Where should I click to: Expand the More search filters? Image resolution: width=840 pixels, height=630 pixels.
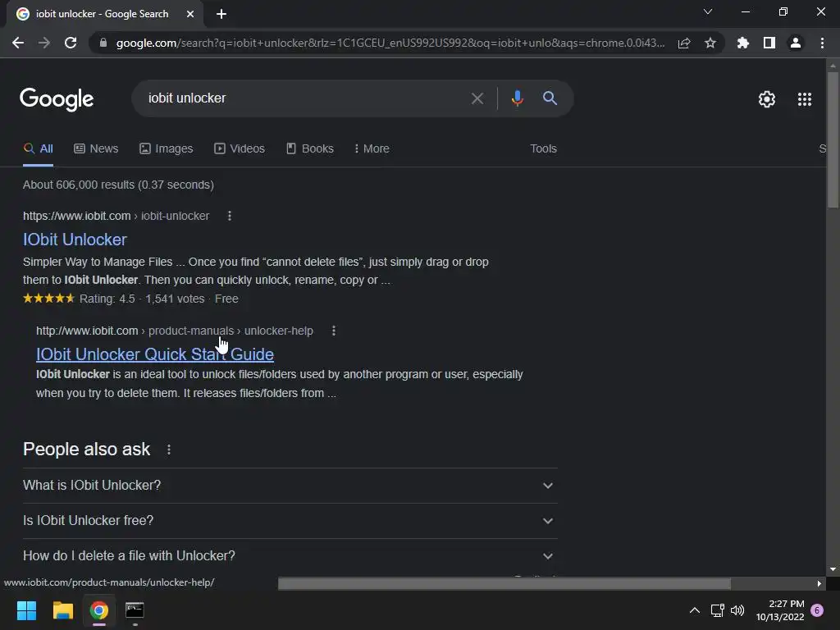372,149
